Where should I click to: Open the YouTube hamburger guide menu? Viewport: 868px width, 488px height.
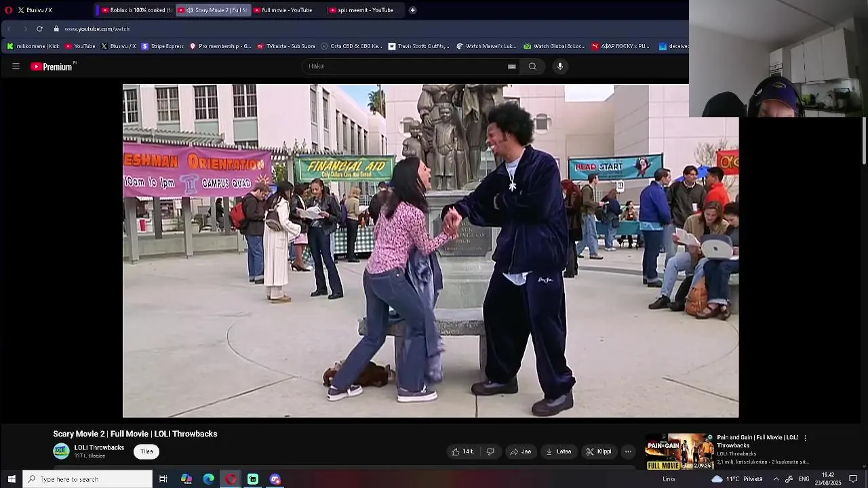coord(16,66)
